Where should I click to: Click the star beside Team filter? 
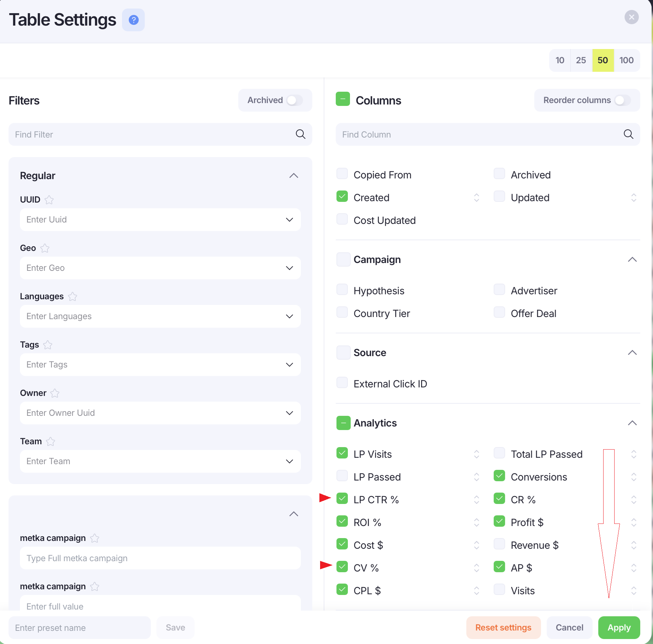tap(51, 441)
